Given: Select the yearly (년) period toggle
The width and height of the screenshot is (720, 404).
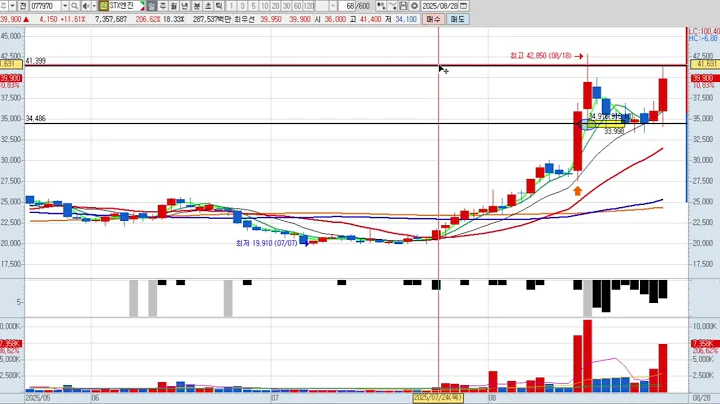Looking at the screenshot, I should [x=185, y=6].
